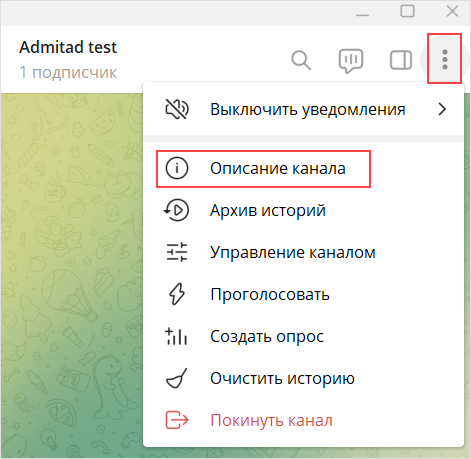Click the poll bars icon
The image size is (471, 459).
176,336
